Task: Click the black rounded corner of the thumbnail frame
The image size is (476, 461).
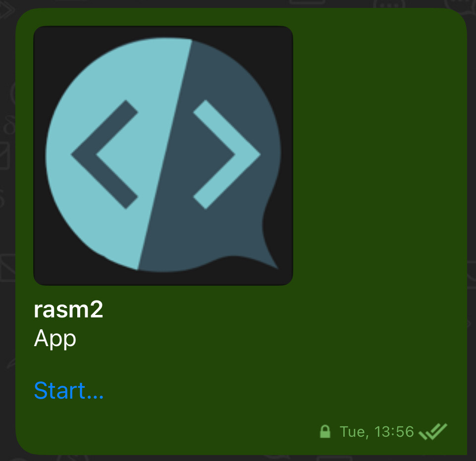Action: coord(39,31)
